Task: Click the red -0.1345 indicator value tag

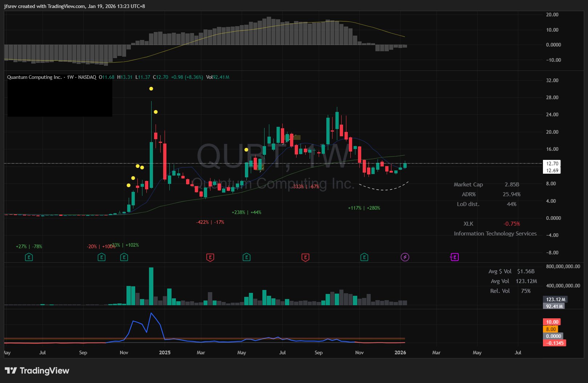Action: coord(555,343)
